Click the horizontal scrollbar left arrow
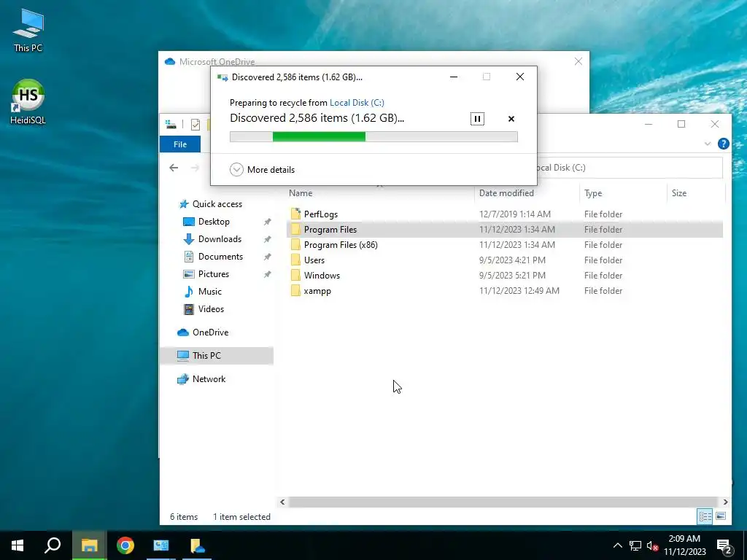 [282, 502]
